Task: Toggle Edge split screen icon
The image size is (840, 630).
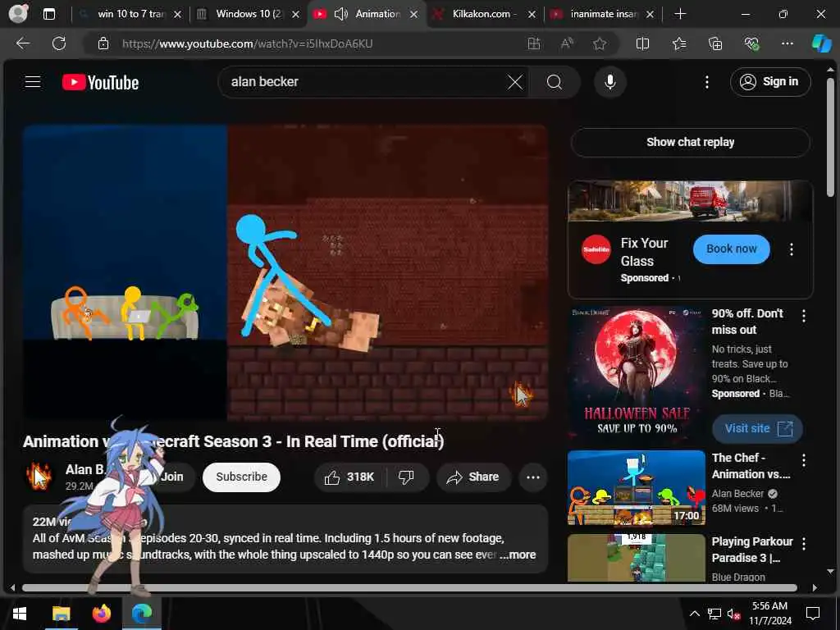Action: [x=642, y=44]
